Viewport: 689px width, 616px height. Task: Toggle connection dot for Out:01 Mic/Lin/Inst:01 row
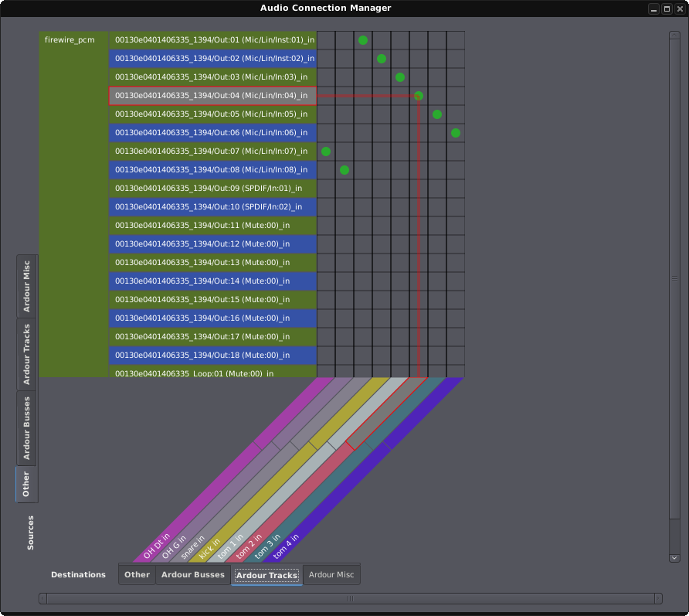pyautogui.click(x=363, y=40)
